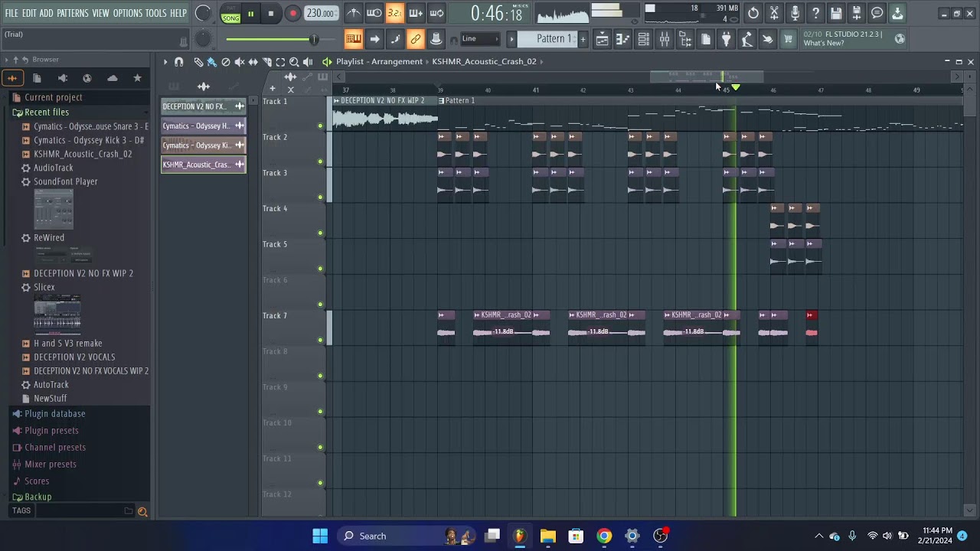980x551 pixels.
Task: Open the VIEW menu
Action: tap(101, 13)
